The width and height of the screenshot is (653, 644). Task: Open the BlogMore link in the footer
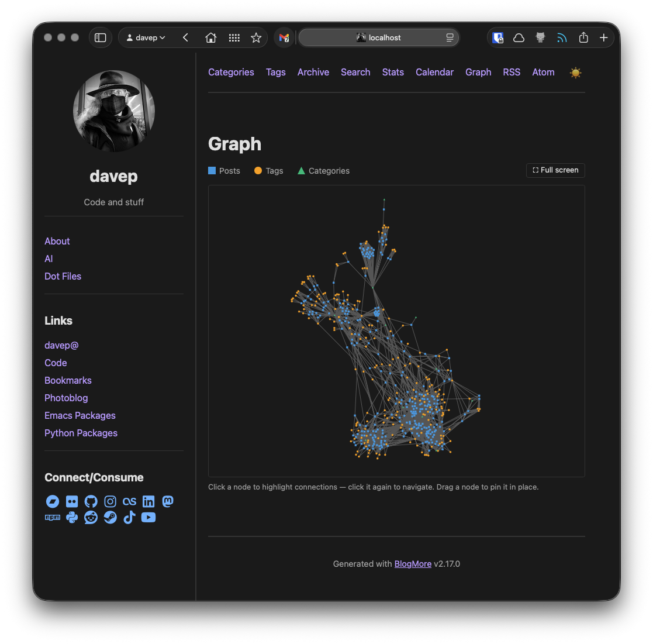(x=413, y=563)
